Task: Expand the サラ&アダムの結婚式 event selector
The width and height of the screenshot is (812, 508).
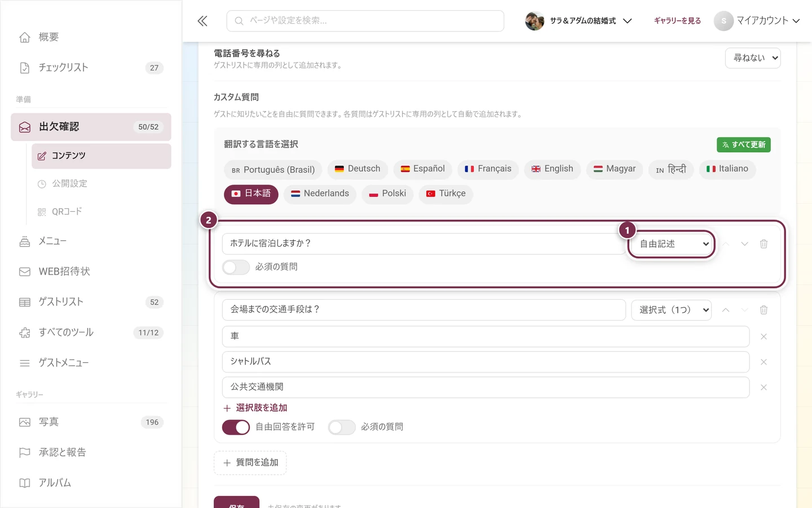Action: (579, 21)
